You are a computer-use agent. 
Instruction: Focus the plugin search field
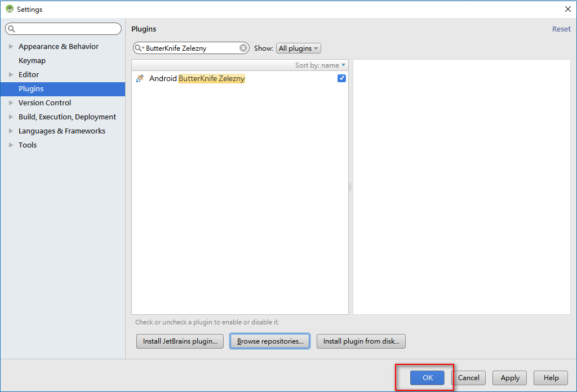pos(191,48)
